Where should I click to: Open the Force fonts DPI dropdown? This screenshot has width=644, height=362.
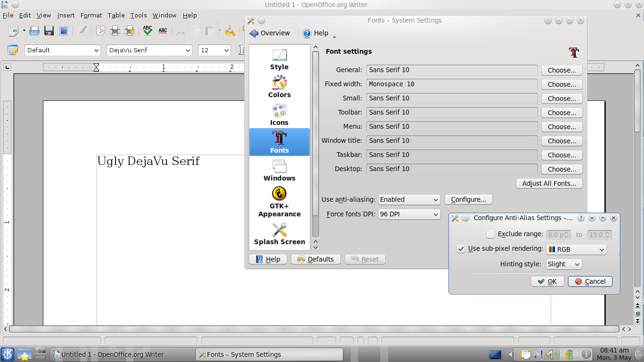click(409, 214)
